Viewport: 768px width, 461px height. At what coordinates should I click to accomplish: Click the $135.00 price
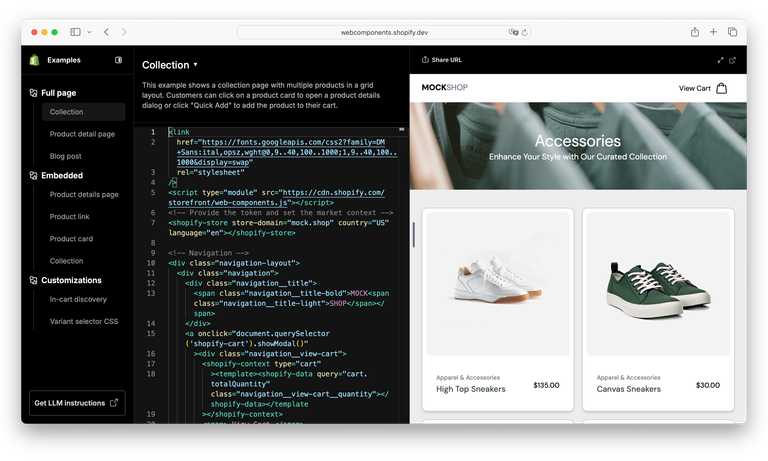point(546,385)
